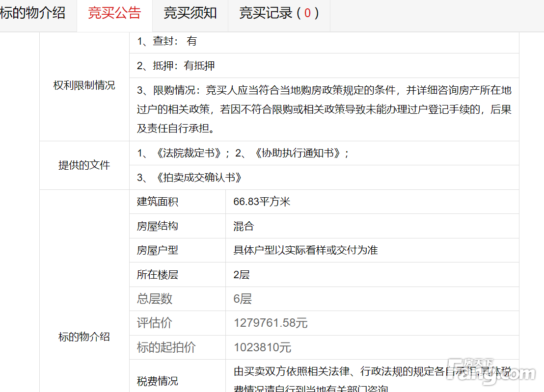The height and width of the screenshot is (392, 544).
Task: Click the 提供的文件 row header
Action: pos(84,165)
